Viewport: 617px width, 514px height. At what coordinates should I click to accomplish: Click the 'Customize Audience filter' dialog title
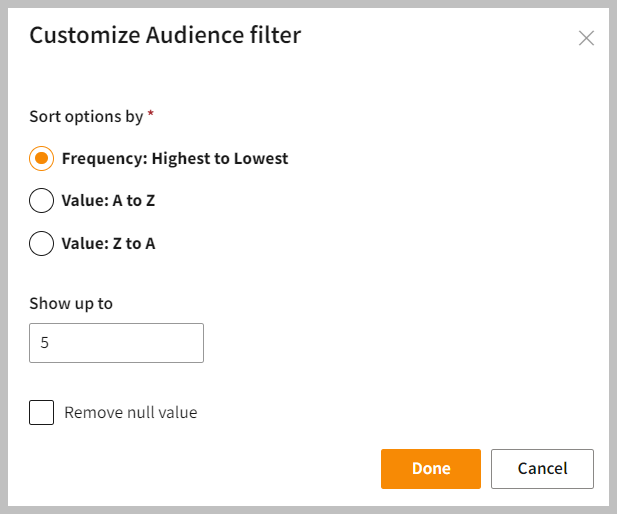[165, 36]
